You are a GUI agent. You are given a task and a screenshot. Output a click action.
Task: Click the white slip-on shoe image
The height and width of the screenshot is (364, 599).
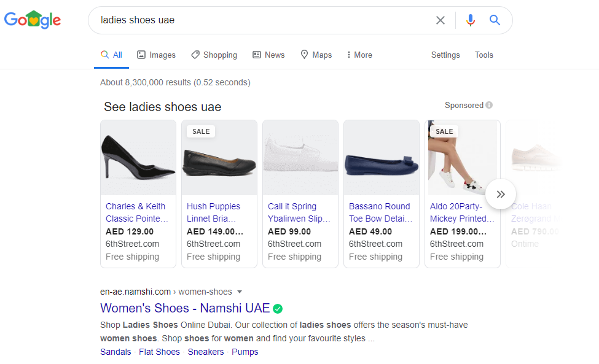point(300,158)
